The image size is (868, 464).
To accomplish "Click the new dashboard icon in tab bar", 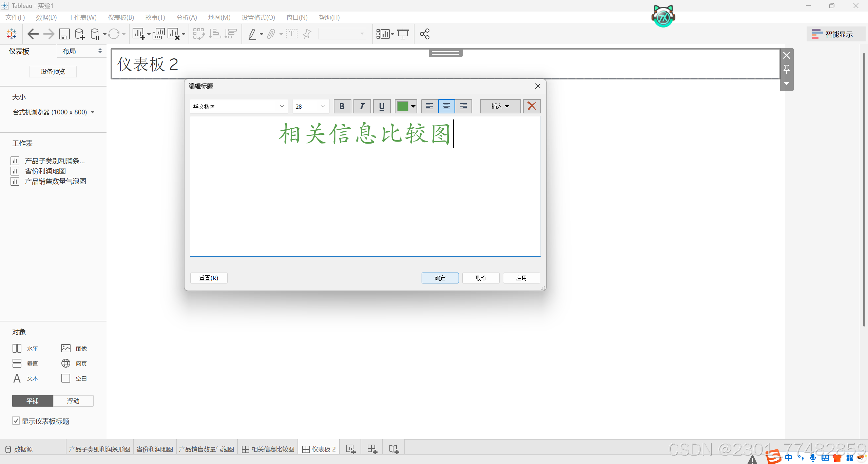I will (x=372, y=449).
